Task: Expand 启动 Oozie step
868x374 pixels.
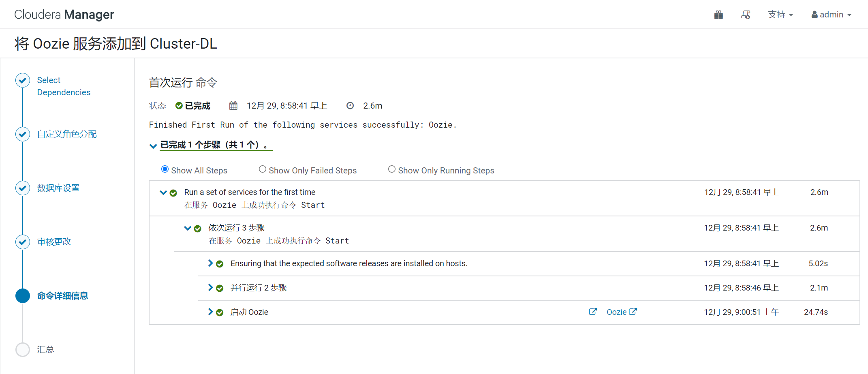Action: 210,312
